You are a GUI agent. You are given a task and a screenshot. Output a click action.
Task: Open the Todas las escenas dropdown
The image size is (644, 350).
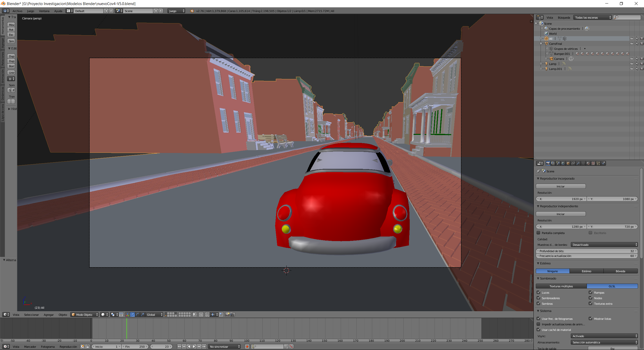[592, 18]
